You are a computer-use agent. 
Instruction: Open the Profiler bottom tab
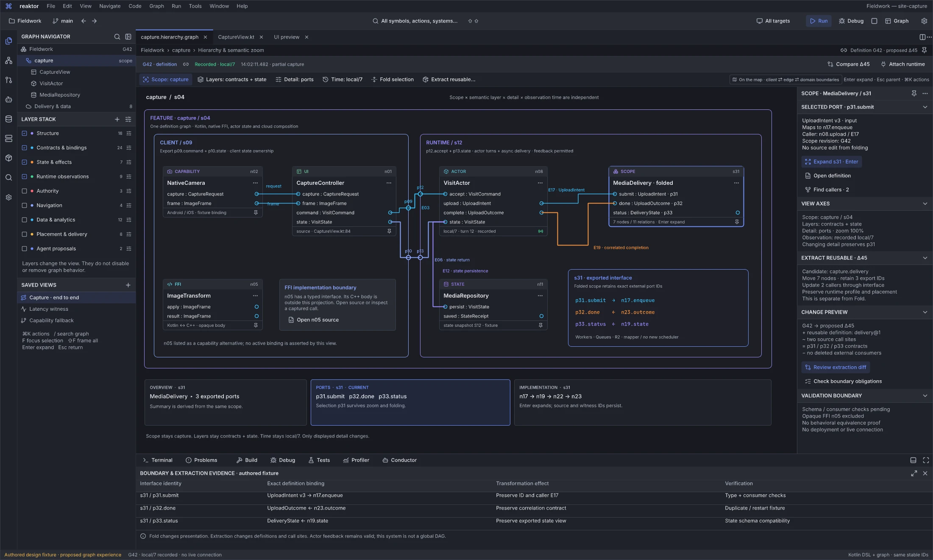(x=356, y=460)
